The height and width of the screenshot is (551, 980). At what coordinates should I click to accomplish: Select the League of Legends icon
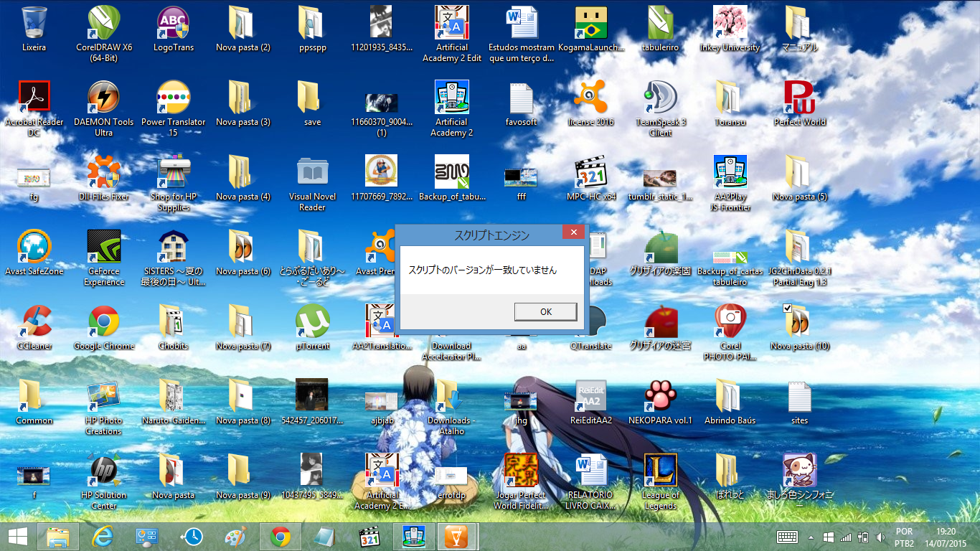coord(661,481)
